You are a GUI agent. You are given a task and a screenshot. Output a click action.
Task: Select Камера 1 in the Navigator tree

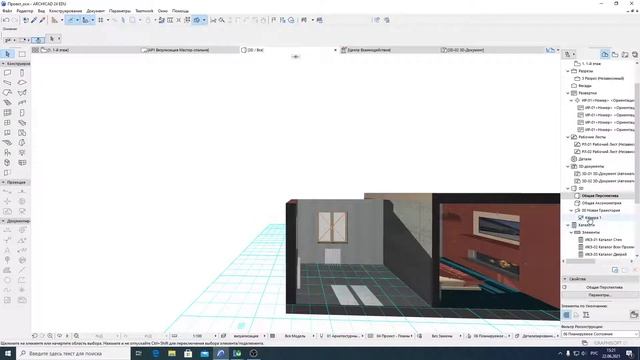[593, 218]
